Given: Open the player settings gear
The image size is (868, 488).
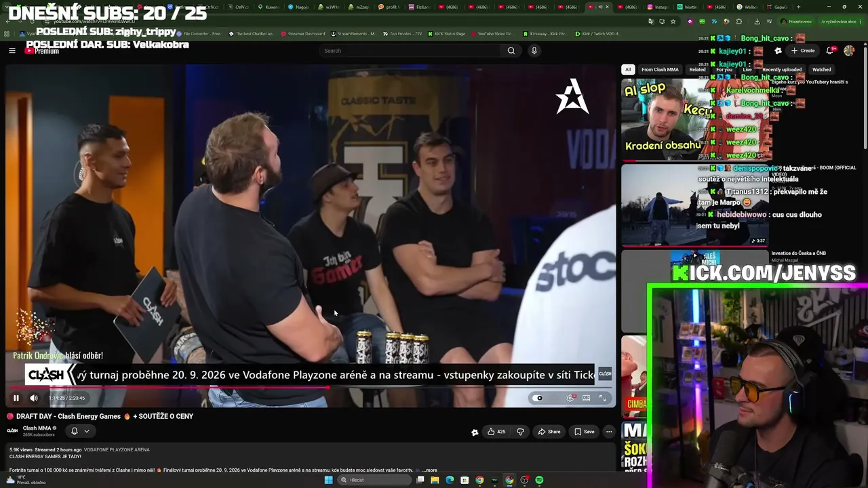Looking at the screenshot, I should (x=570, y=398).
